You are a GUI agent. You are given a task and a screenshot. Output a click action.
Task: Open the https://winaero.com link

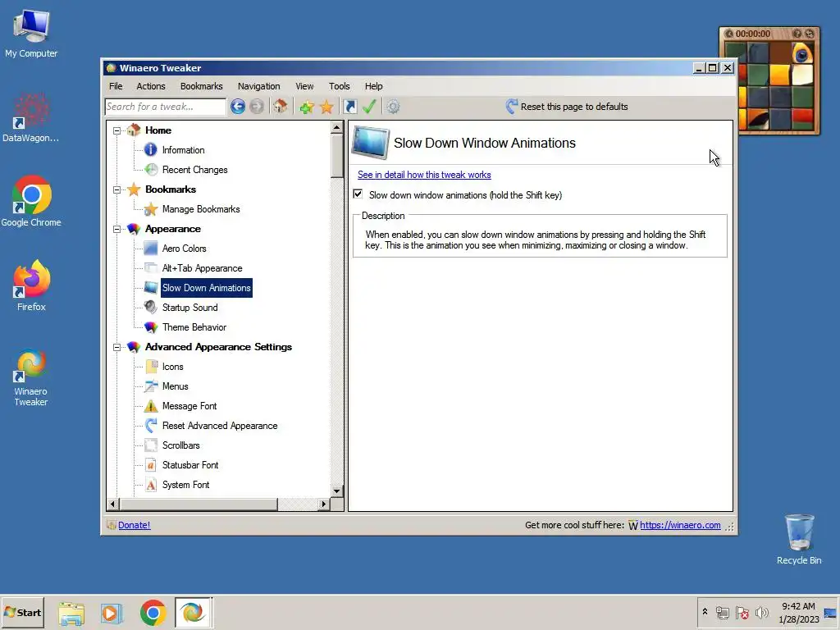(x=680, y=526)
